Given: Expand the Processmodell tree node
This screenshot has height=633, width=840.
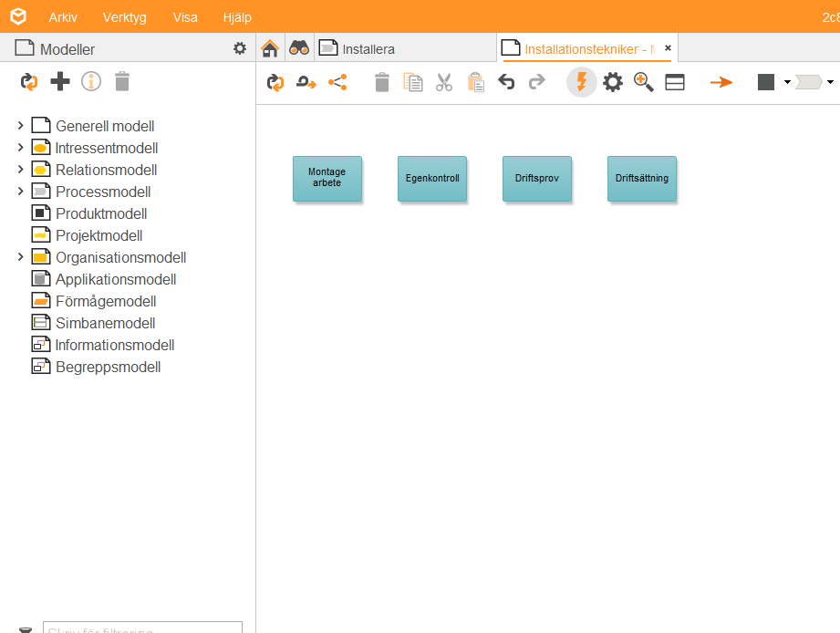Looking at the screenshot, I should (20, 192).
